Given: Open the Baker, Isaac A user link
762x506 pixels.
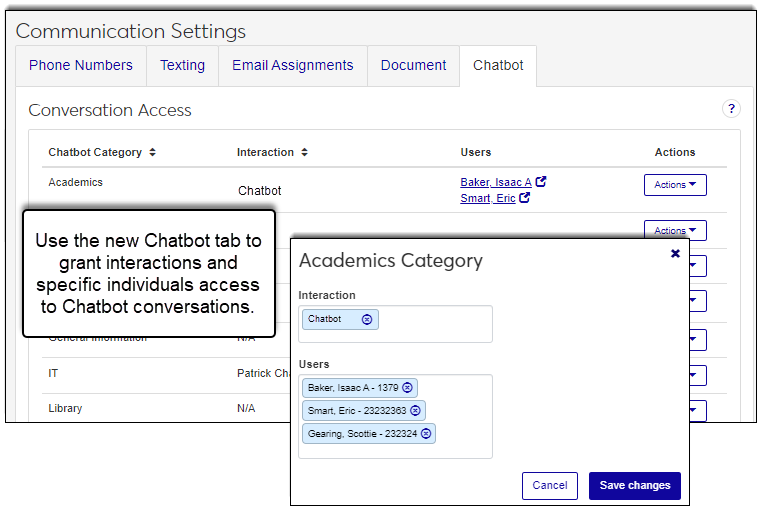Looking at the screenshot, I should click(496, 182).
